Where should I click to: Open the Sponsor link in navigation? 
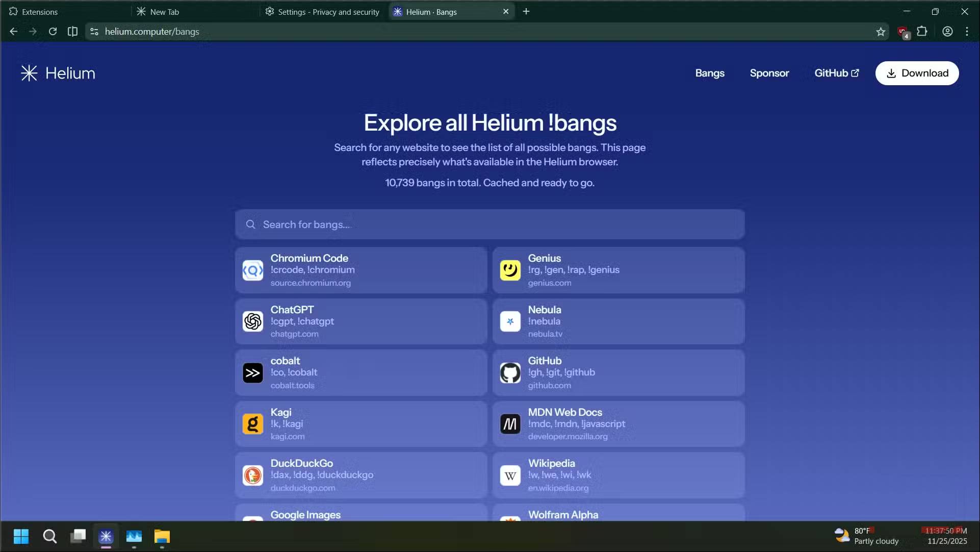(x=769, y=73)
